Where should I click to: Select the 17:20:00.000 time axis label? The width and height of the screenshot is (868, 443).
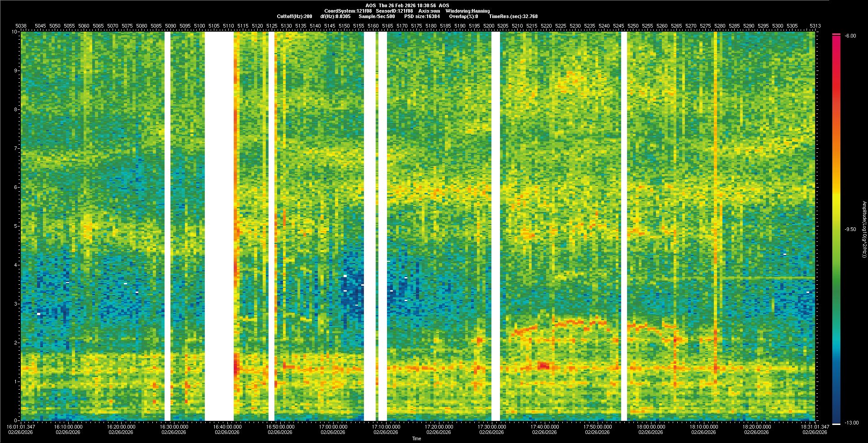pos(439,426)
